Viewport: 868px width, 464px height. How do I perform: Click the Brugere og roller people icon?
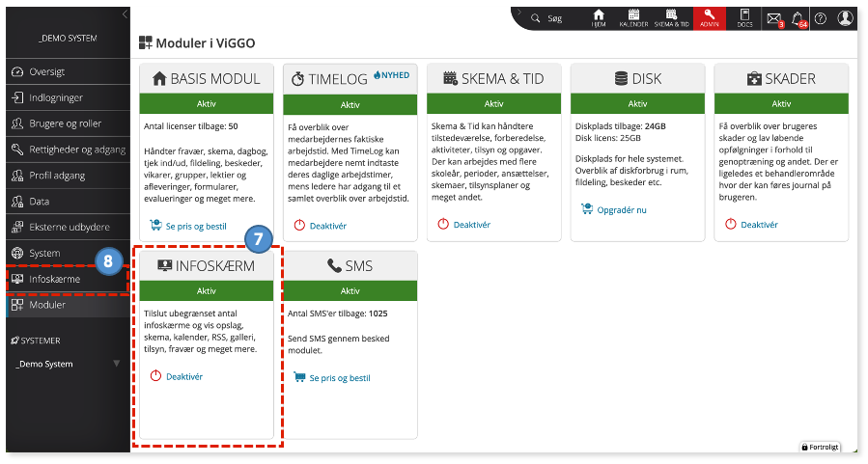[17, 123]
